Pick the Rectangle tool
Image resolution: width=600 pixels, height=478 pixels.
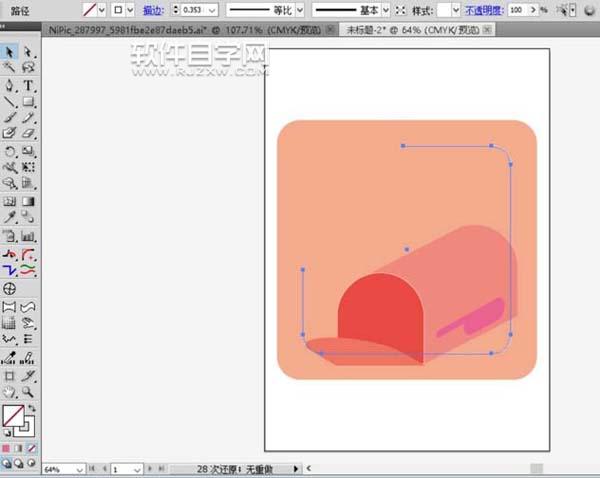(28, 102)
